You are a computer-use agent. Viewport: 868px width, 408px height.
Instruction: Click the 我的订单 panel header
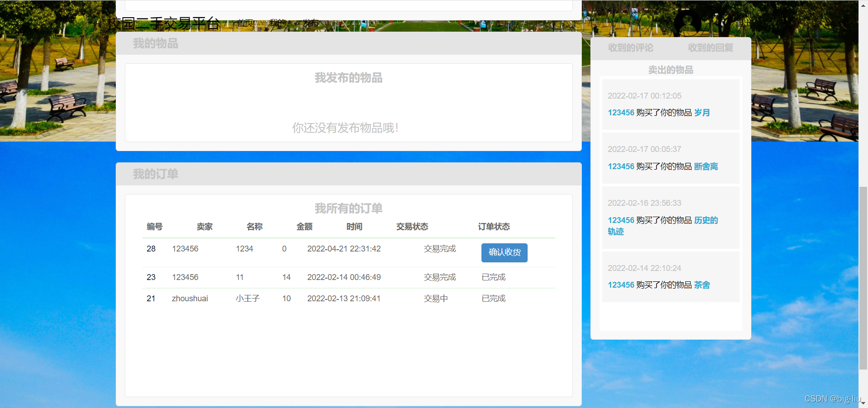pos(349,174)
